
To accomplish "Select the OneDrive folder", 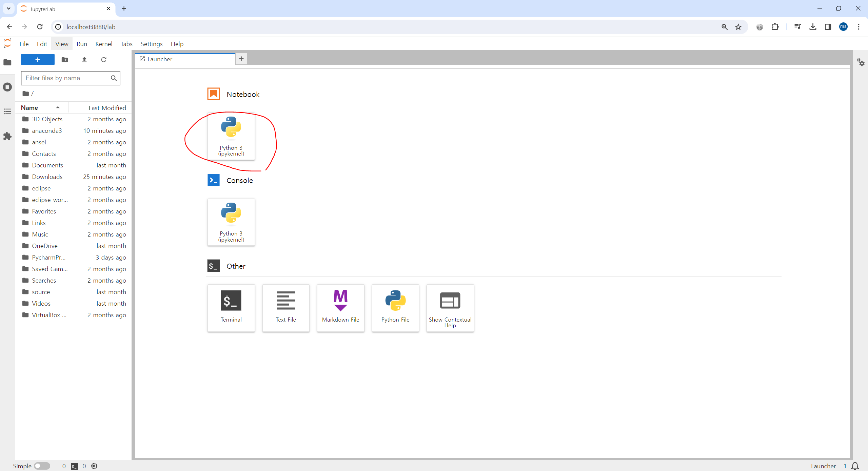I will pos(74,246).
